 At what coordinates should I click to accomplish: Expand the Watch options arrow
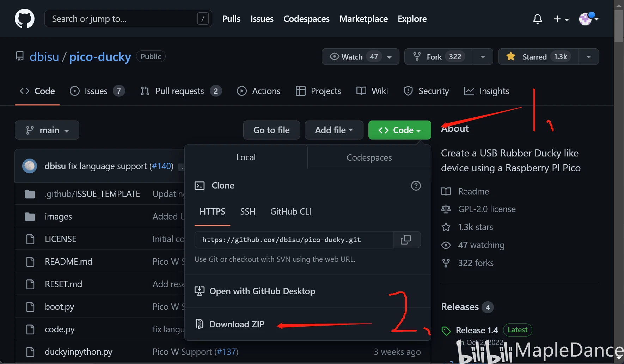tap(390, 57)
